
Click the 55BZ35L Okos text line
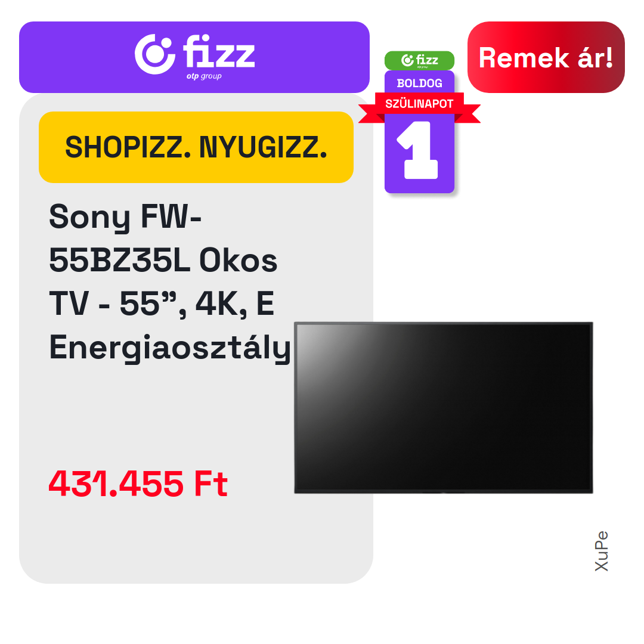tap(163, 260)
